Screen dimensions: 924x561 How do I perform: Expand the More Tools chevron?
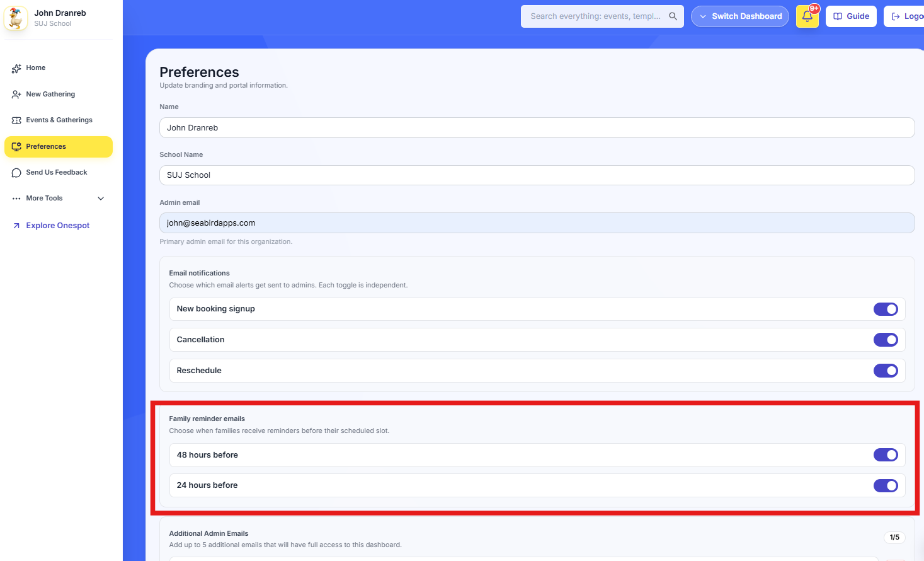[x=101, y=199]
